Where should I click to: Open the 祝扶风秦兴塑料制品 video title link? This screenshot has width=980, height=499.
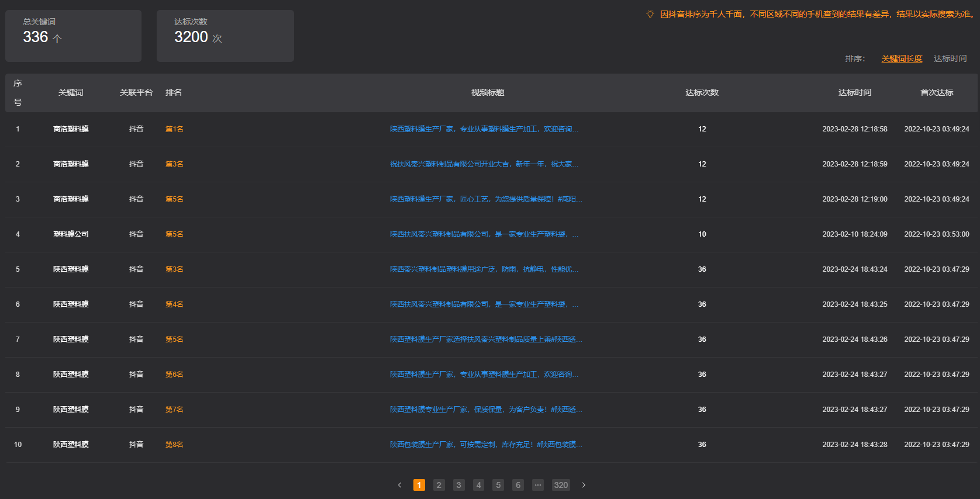484,164
